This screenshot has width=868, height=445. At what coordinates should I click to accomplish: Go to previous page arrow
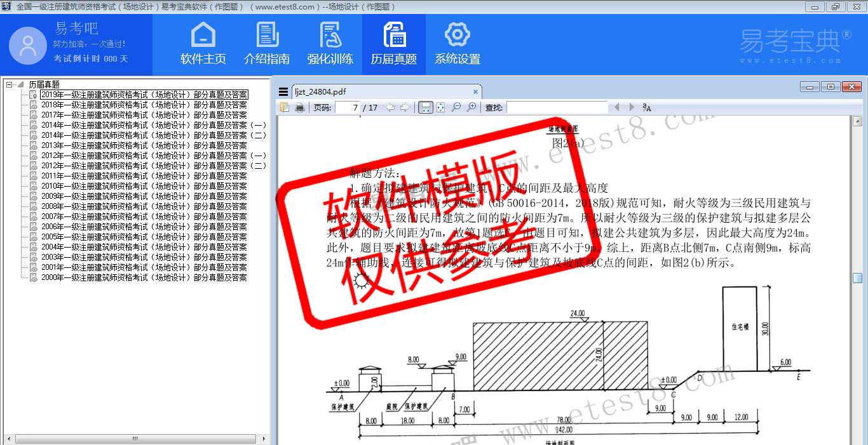point(390,108)
